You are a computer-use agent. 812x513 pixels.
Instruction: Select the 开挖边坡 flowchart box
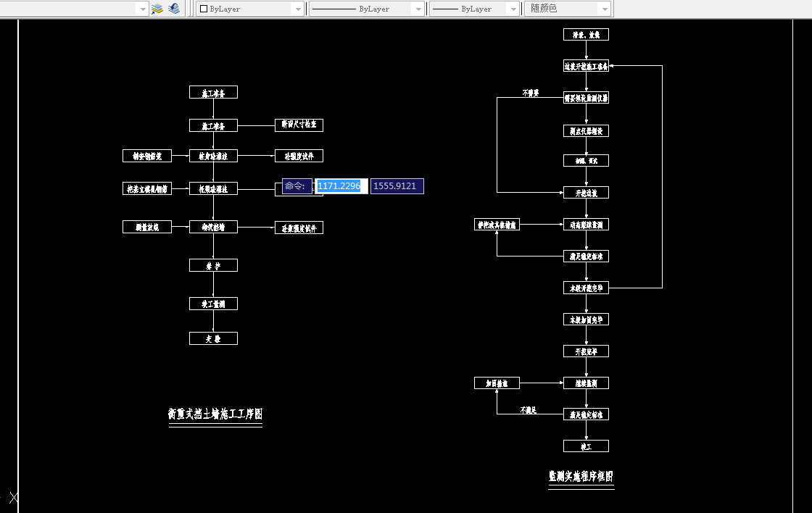pos(587,193)
